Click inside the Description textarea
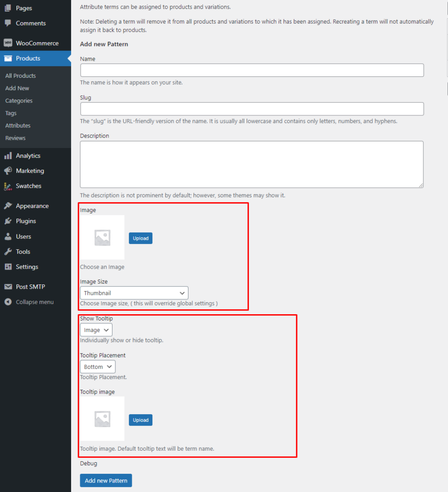The height and width of the screenshot is (492, 448). (x=252, y=164)
